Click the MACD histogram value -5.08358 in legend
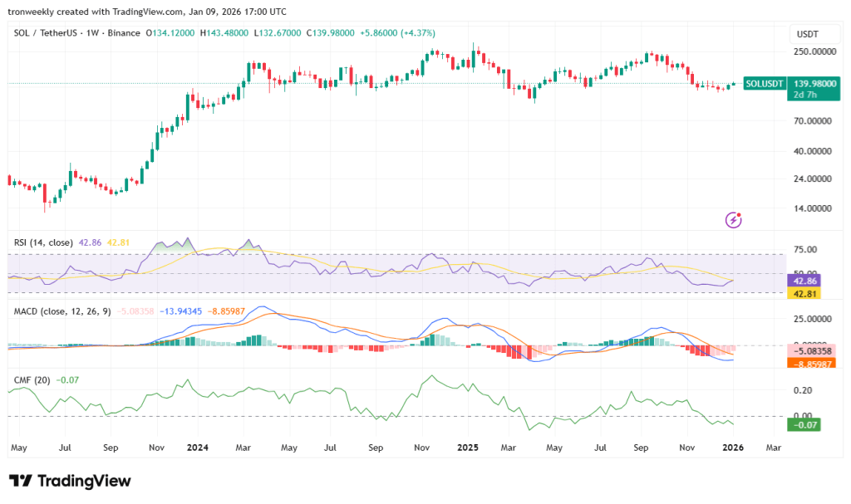The height and width of the screenshot is (504, 851). [x=135, y=311]
